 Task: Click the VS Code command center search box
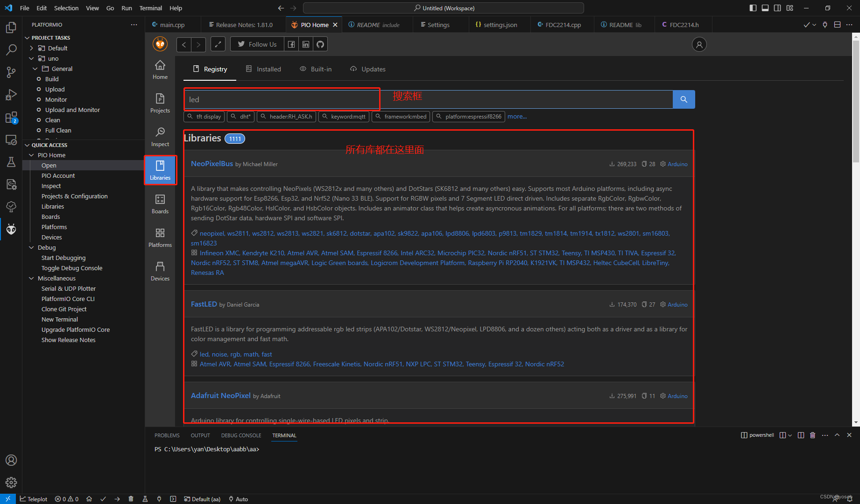coord(443,8)
